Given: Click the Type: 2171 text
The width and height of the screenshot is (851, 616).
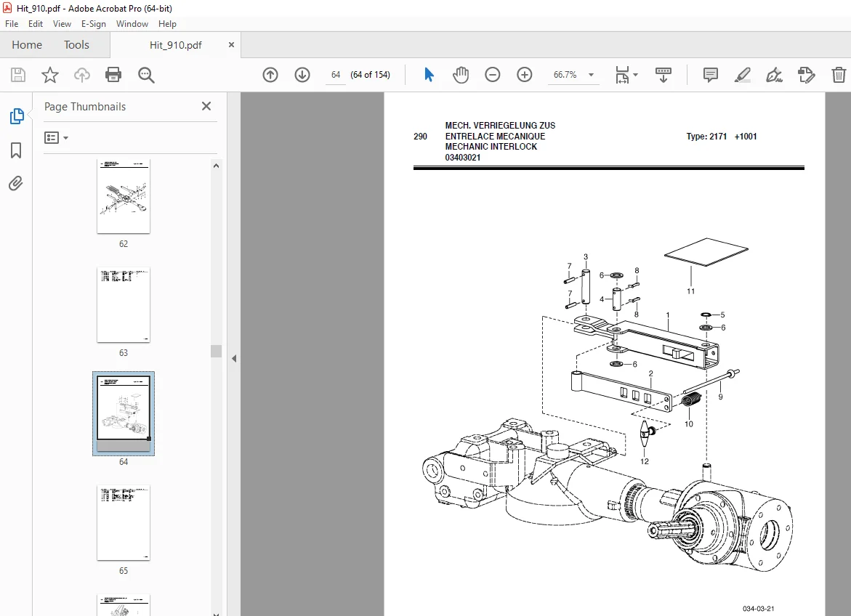Looking at the screenshot, I should click(x=706, y=137).
